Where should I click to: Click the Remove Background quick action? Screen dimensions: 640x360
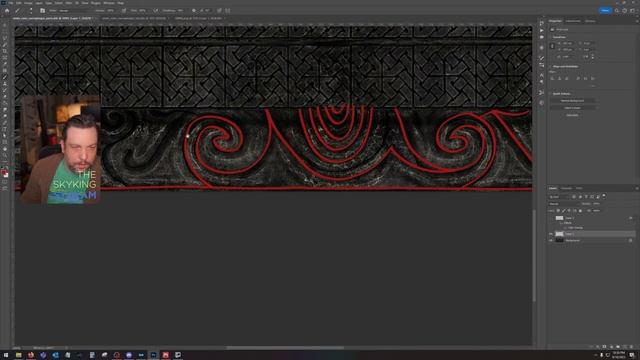572,101
